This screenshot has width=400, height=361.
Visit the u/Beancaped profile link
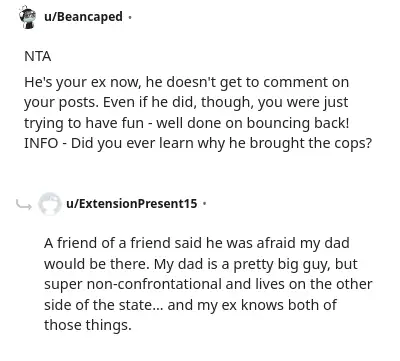click(x=83, y=17)
